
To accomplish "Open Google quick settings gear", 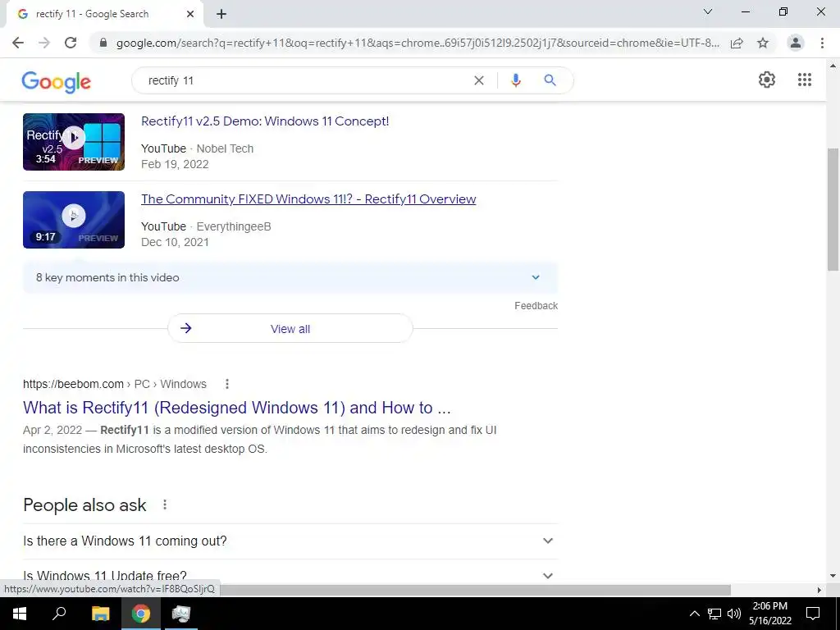I will (x=767, y=80).
